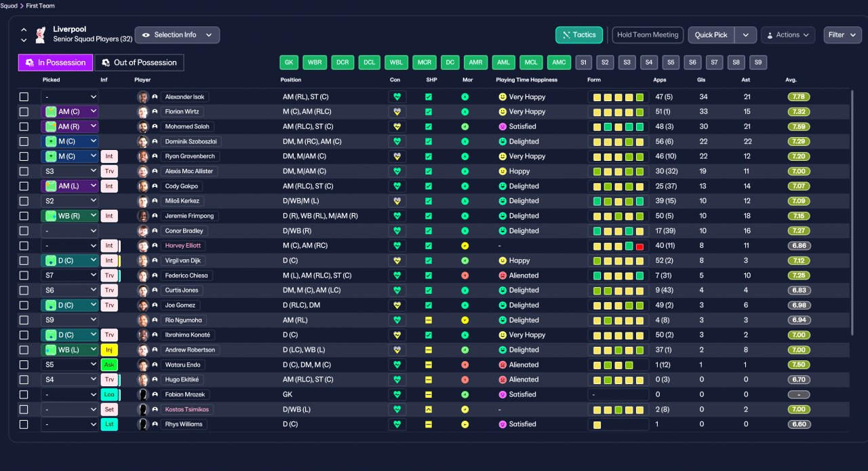Viewport: 868px width, 471px height.
Task: Click Wataru Endo's alienated face icon
Action: 502,364
